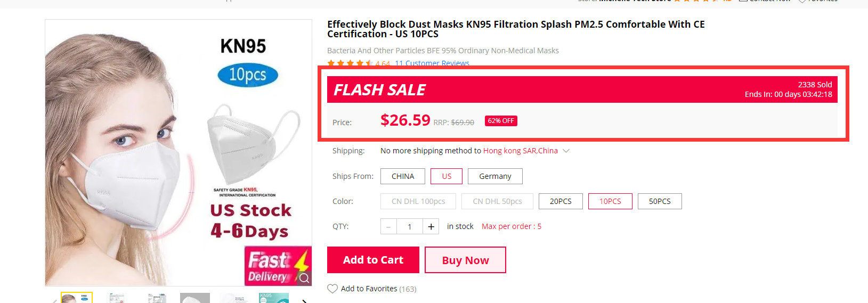Click the Add to Cart button
This screenshot has width=868, height=303.
click(373, 260)
